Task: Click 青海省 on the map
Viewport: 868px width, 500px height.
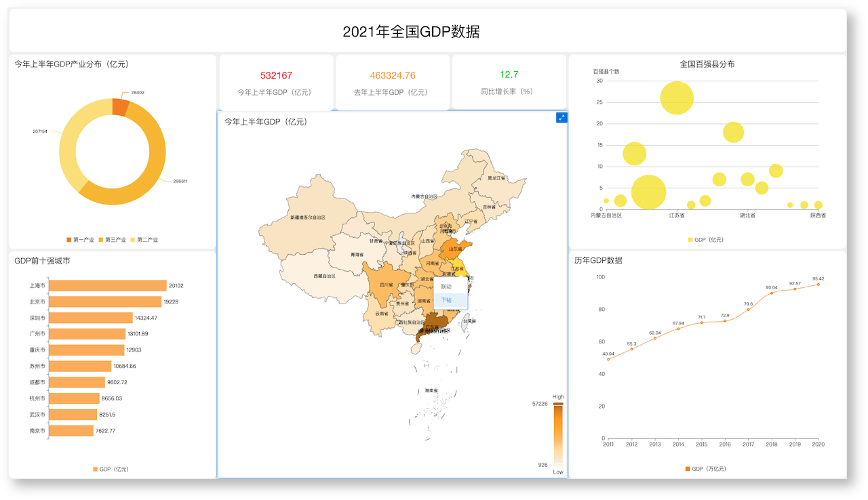Action: pos(357,255)
